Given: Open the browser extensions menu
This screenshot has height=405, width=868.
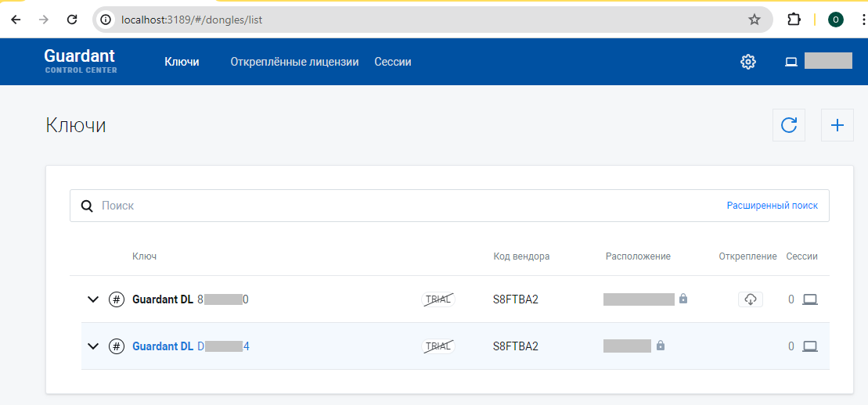Looking at the screenshot, I should coord(794,20).
